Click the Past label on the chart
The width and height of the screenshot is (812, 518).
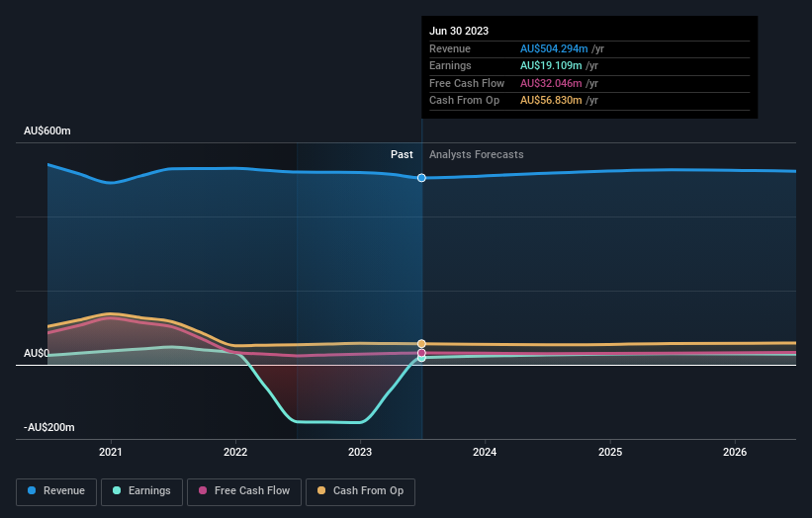pos(402,155)
